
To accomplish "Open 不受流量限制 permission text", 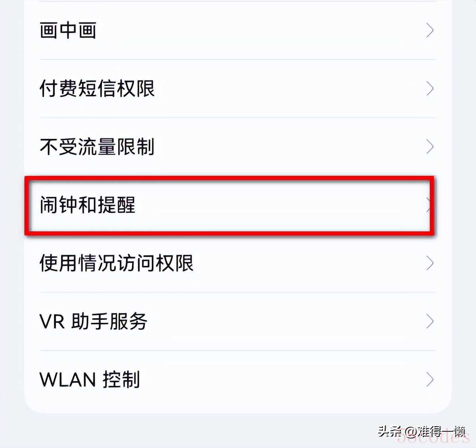I will coord(97,147).
